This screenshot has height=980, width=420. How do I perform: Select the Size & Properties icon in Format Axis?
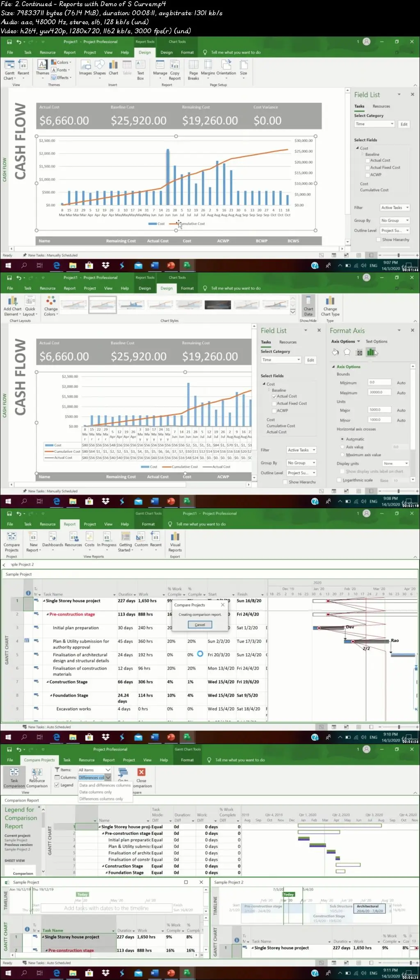point(359,352)
